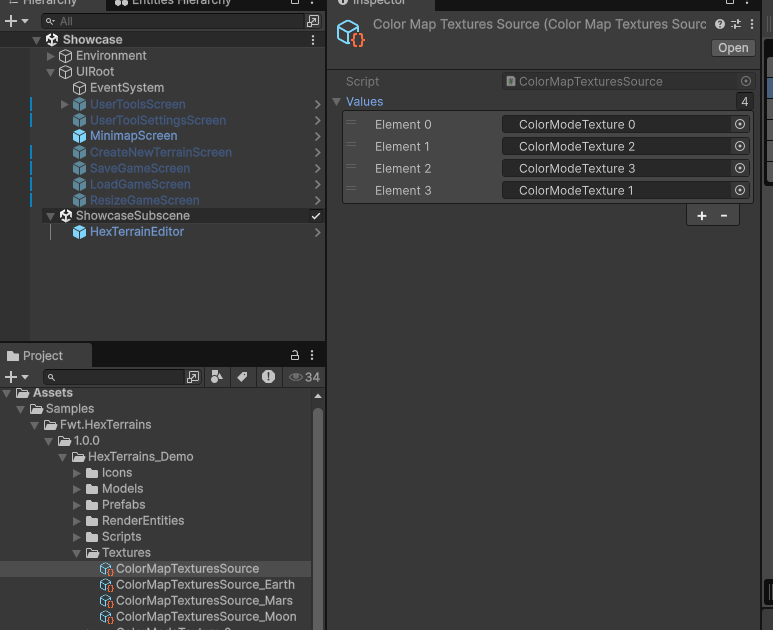The image size is (773, 630).
Task: Select the EventSystem object
Action: pyautogui.click(x=127, y=88)
